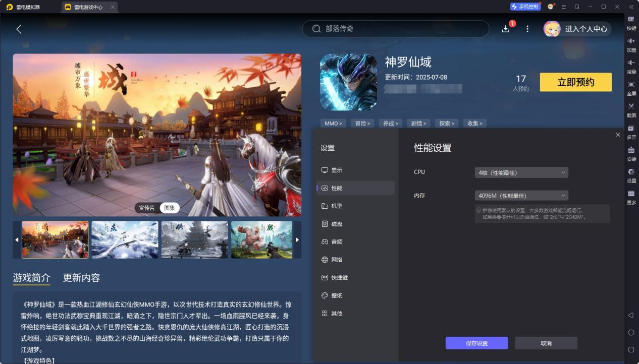Open the 机型 device model settings

click(355, 206)
